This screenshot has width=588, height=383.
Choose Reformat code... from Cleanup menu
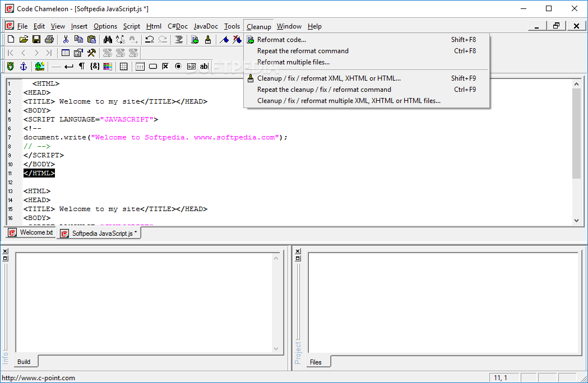(367, 40)
